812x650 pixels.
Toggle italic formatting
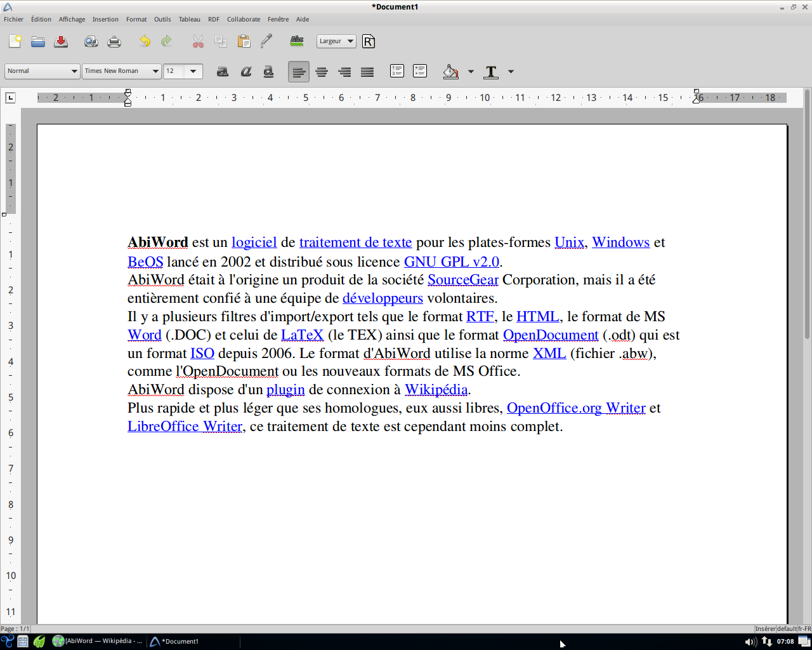click(x=246, y=72)
